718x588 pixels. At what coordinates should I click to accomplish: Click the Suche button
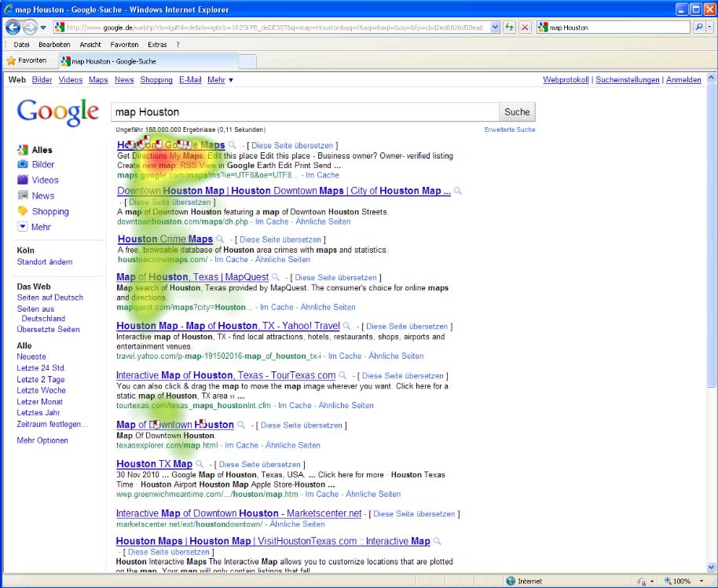(517, 112)
